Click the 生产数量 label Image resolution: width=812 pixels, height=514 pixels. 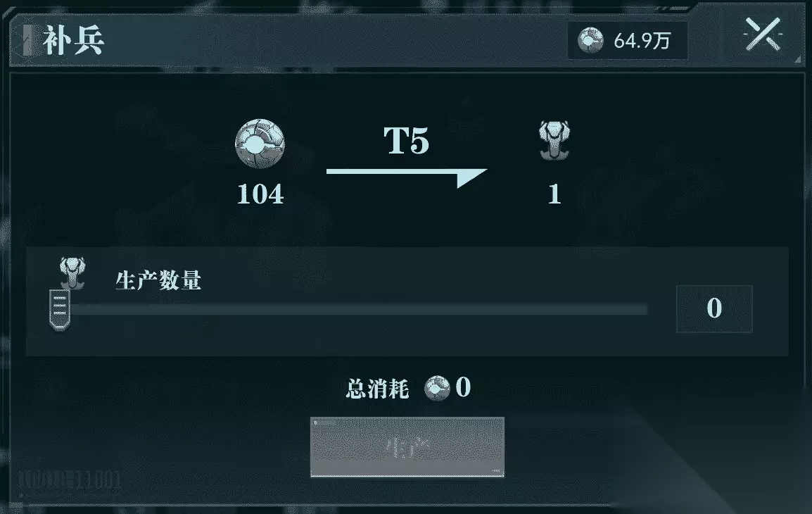tap(158, 280)
